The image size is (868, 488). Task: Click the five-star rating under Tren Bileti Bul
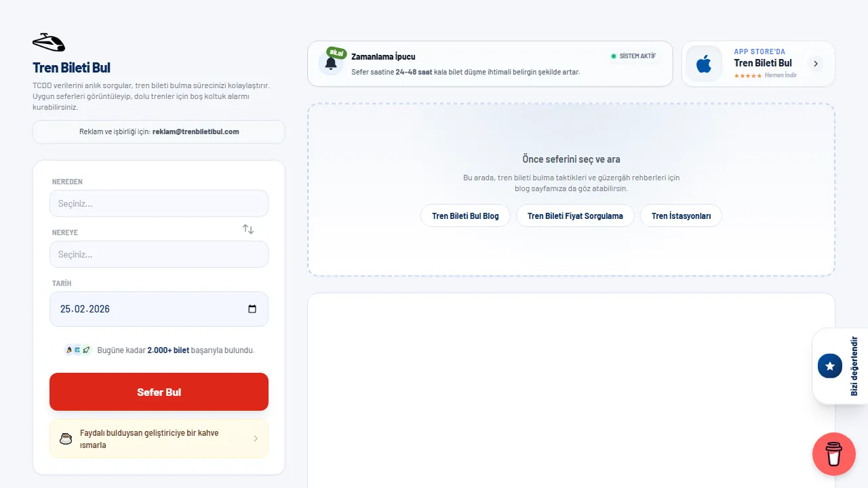(747, 75)
